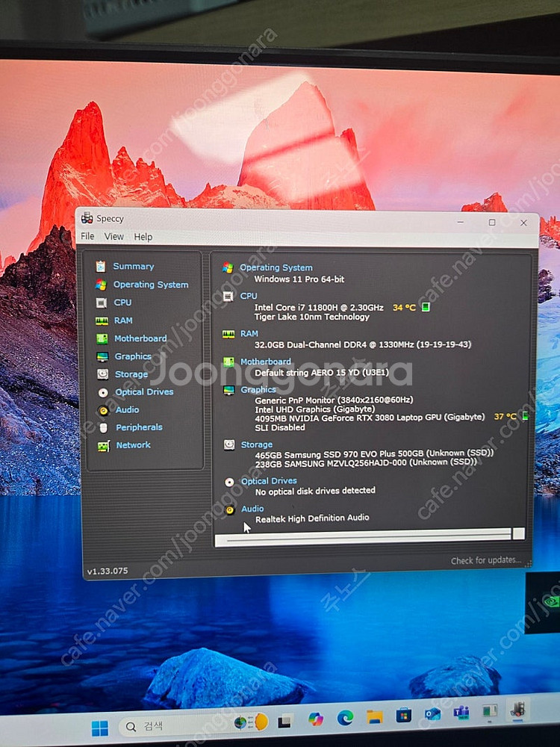560x747 pixels.
Task: Click the '32.0GB Dual-Channel DDR4' RAM line
Action: coord(363,344)
